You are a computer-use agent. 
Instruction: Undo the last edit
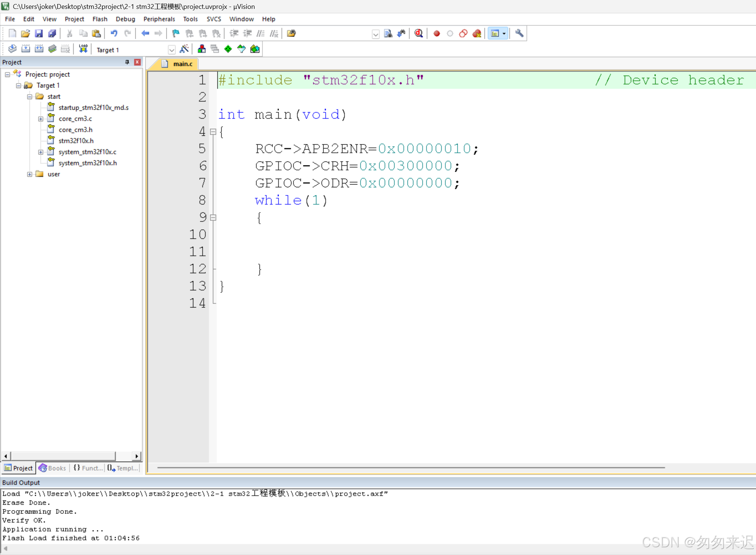click(x=113, y=33)
